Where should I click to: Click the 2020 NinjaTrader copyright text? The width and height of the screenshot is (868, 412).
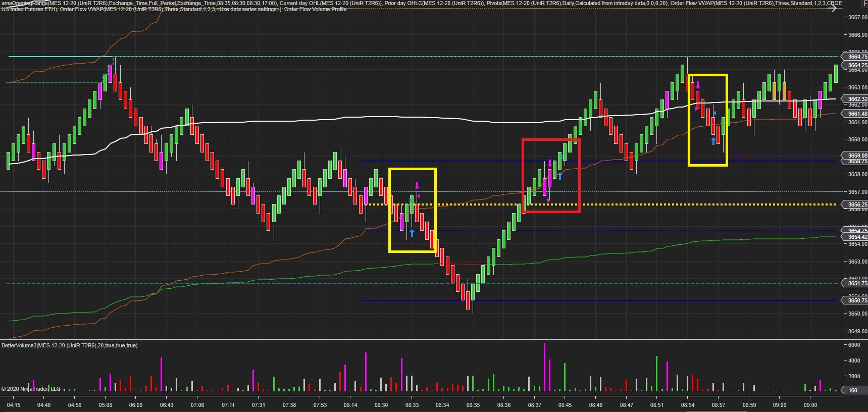coord(31,389)
